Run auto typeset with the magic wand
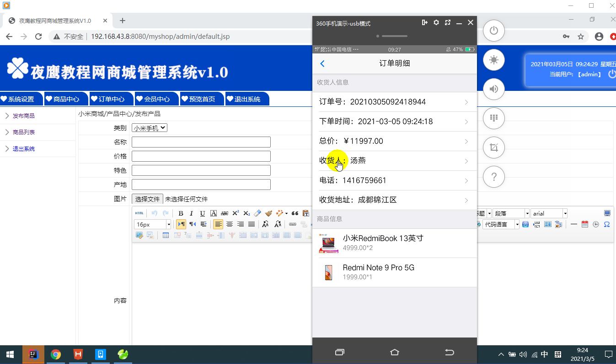The height and width of the screenshot is (364, 616). point(279,213)
